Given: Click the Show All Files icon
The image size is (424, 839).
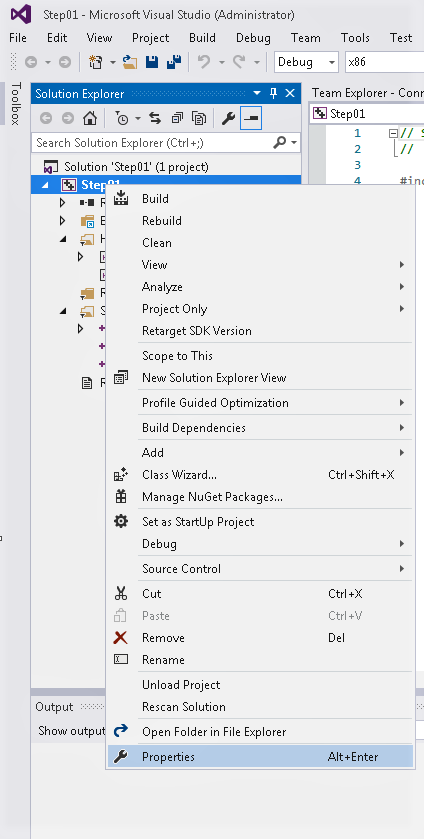Looking at the screenshot, I should tap(199, 119).
